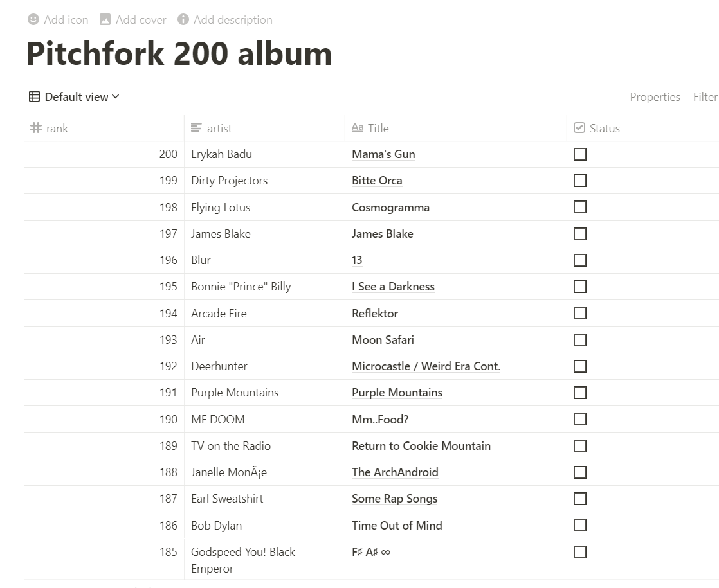Open the Moon Safari album page
The width and height of the screenshot is (719, 588).
(x=383, y=339)
